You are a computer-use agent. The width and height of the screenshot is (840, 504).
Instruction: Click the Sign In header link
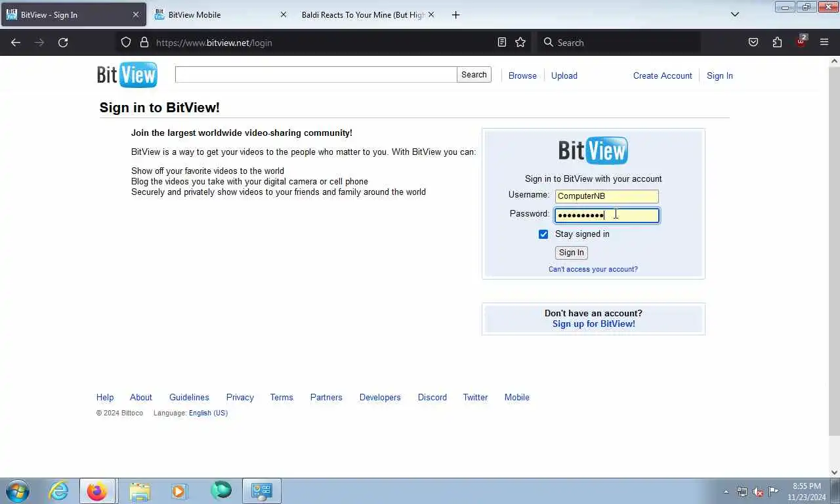[x=720, y=75]
